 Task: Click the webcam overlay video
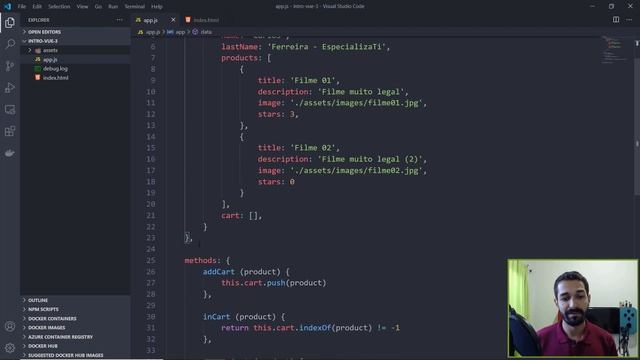point(573,309)
